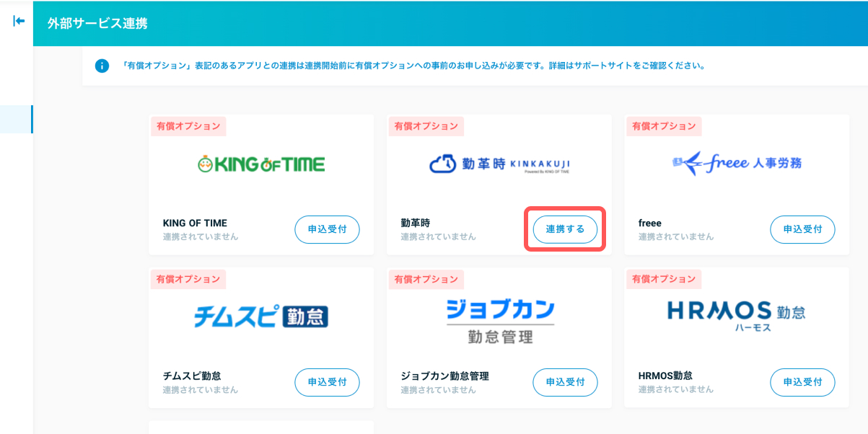Click the 外部サービス連携 page title
The height and width of the screenshot is (434, 868).
click(97, 24)
